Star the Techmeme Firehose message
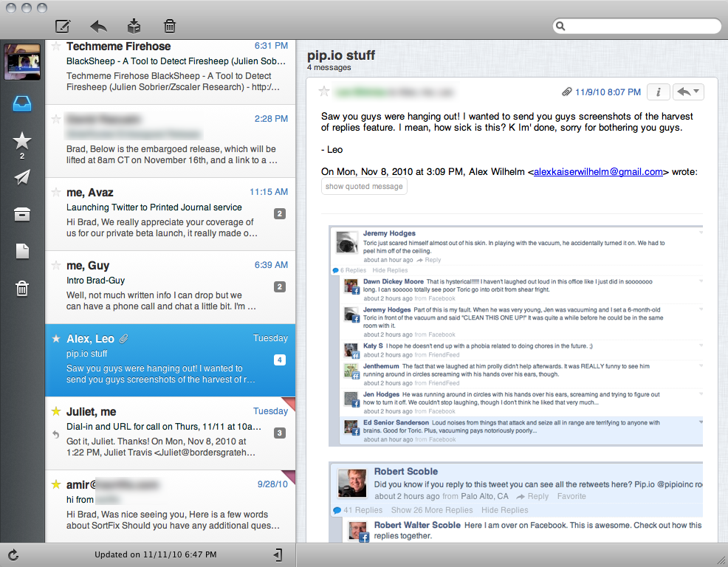This screenshot has width=728, height=567. click(x=56, y=46)
